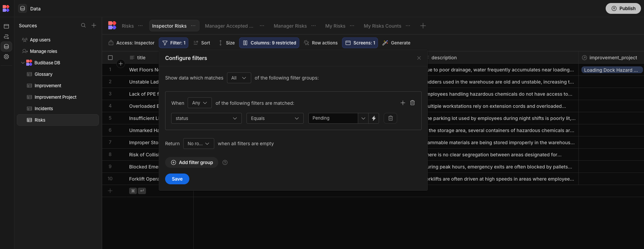Open the Filter: 1 button
This screenshot has height=249, width=644.
[174, 43]
